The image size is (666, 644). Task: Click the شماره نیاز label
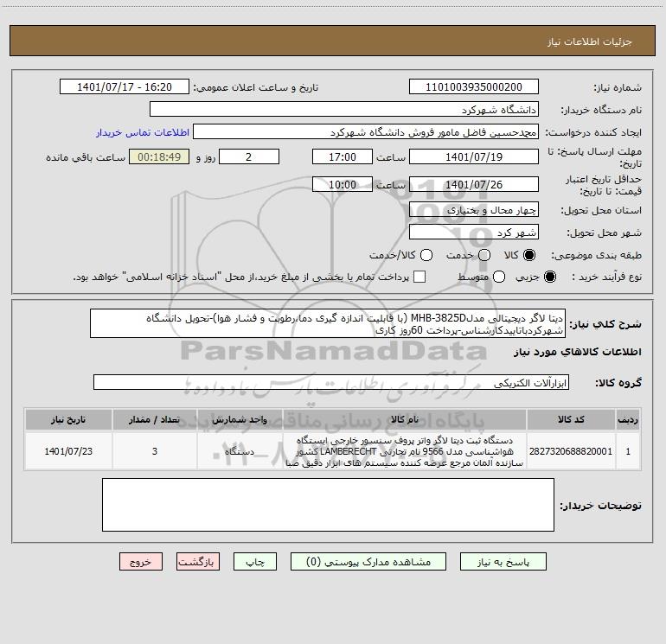click(618, 87)
